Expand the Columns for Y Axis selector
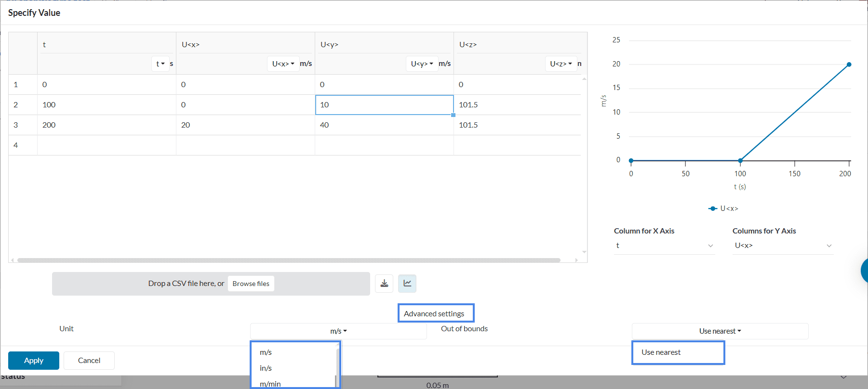The image size is (868, 389). coord(783,246)
